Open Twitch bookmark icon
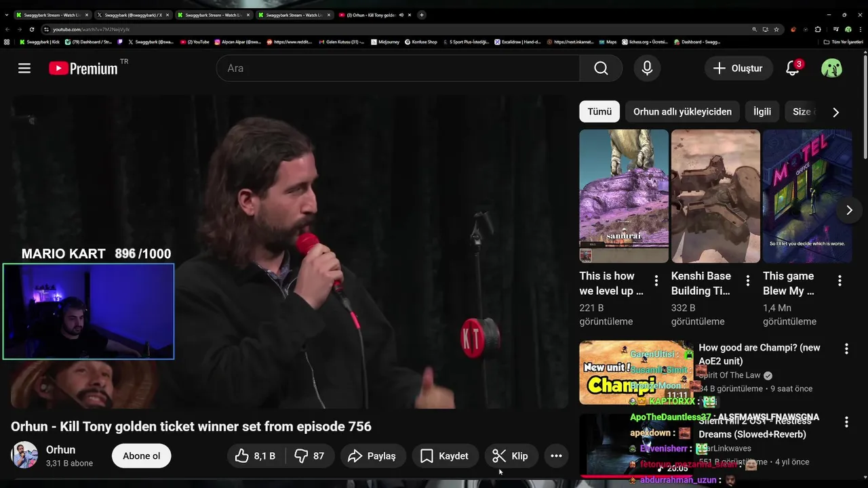The height and width of the screenshot is (488, 868). tap(121, 42)
